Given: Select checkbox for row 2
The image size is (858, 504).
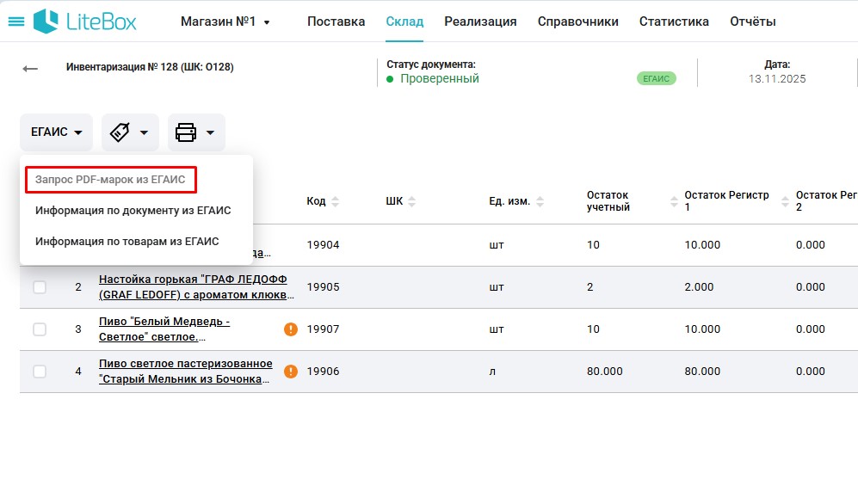Looking at the screenshot, I should click(x=40, y=287).
